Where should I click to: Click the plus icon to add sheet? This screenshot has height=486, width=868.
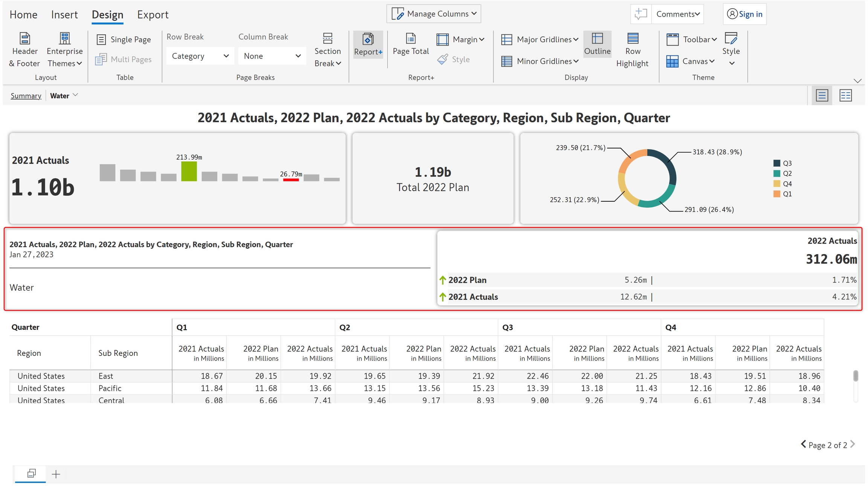click(56, 474)
